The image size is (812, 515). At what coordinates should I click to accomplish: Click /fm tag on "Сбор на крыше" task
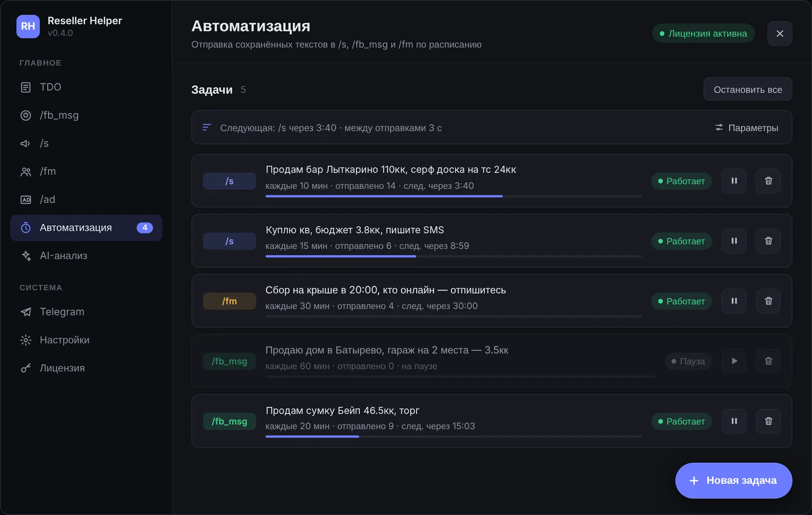[x=229, y=301]
